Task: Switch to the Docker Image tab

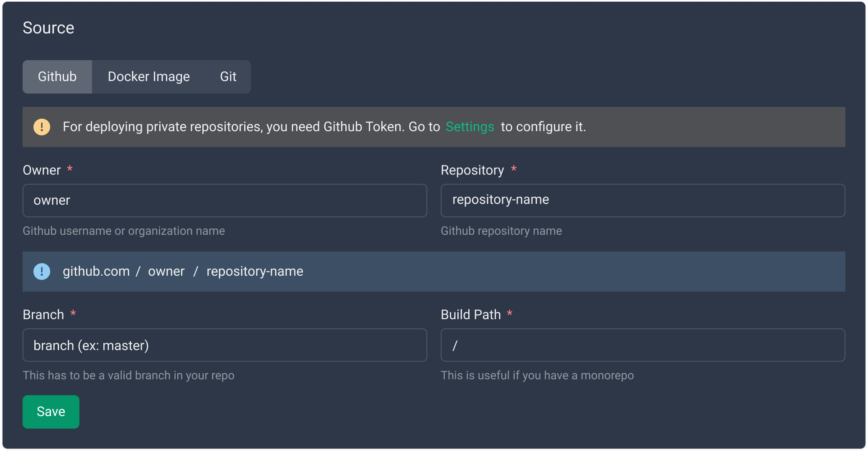Action: (x=148, y=76)
